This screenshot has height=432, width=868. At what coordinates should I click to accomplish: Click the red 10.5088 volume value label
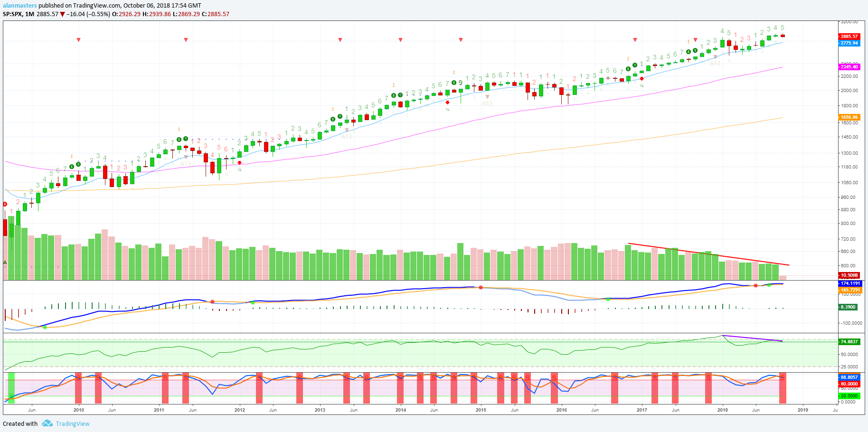click(849, 275)
